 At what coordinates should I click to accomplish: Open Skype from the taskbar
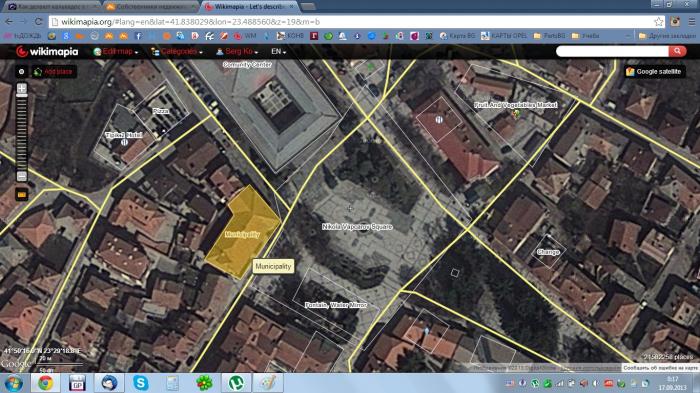141,383
